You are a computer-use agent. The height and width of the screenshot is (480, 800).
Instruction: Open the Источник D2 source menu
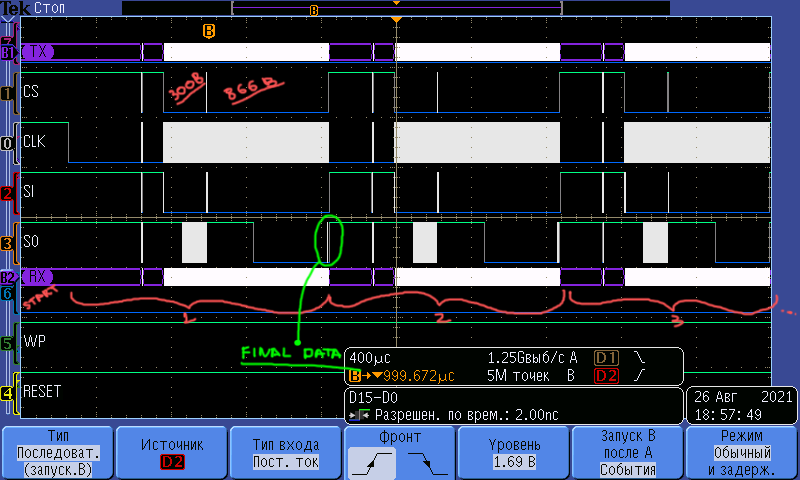point(172,452)
